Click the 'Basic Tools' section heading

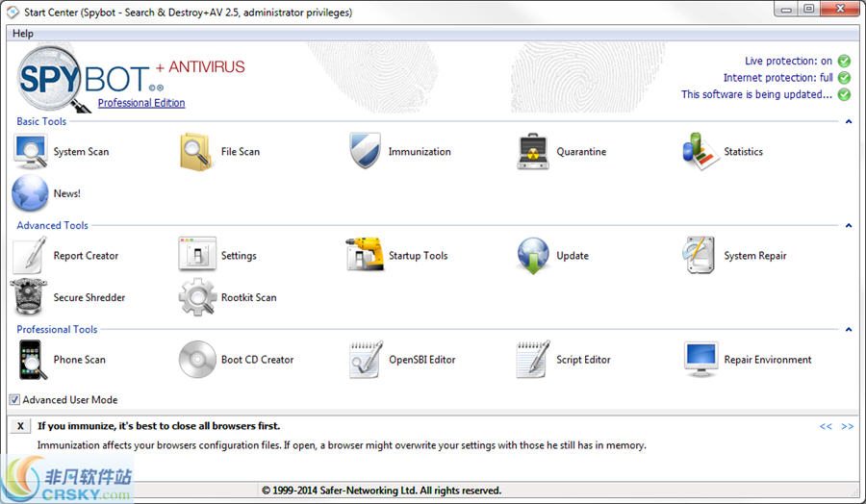(x=41, y=121)
